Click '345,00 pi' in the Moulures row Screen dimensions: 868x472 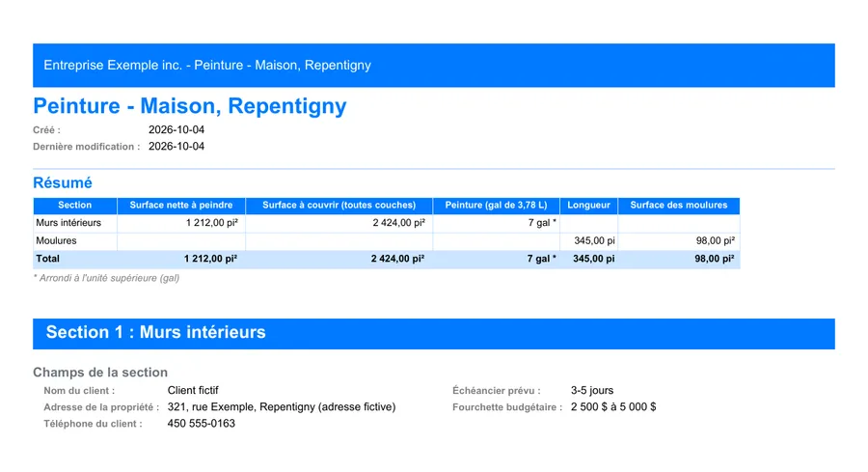(594, 240)
